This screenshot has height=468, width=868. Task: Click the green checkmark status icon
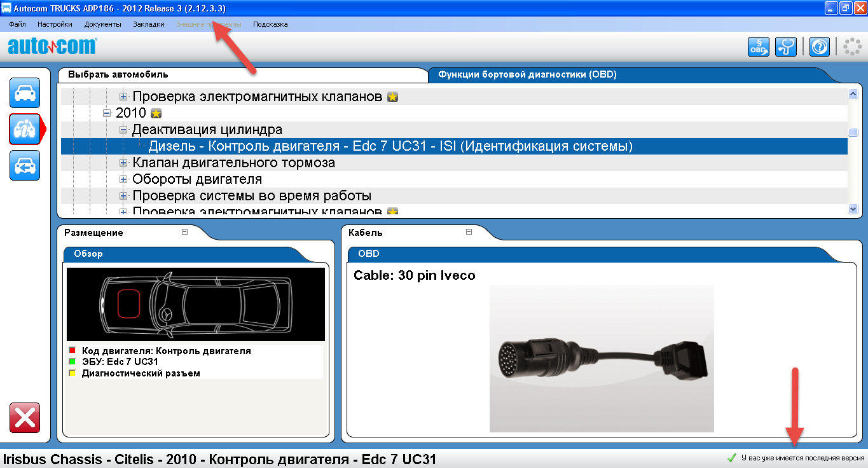coord(732,458)
